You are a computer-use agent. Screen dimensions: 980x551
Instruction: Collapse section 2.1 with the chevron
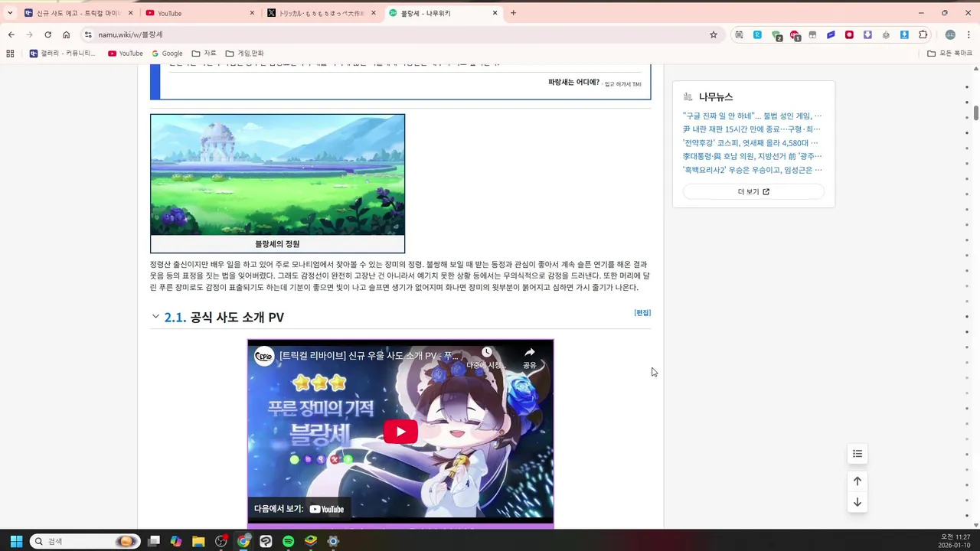click(x=155, y=317)
